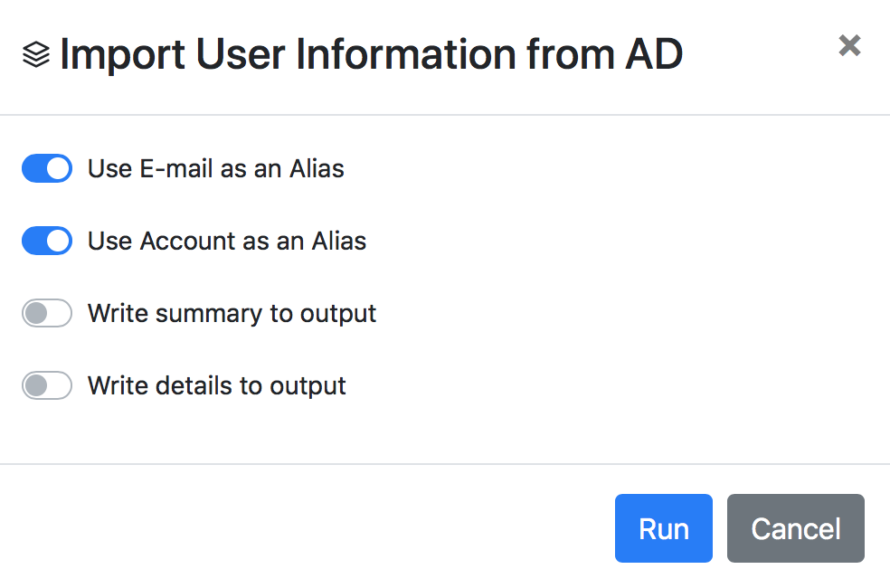Click the stacked layers icon beside the title
Screen dimensions: 890x588
(x=35, y=56)
